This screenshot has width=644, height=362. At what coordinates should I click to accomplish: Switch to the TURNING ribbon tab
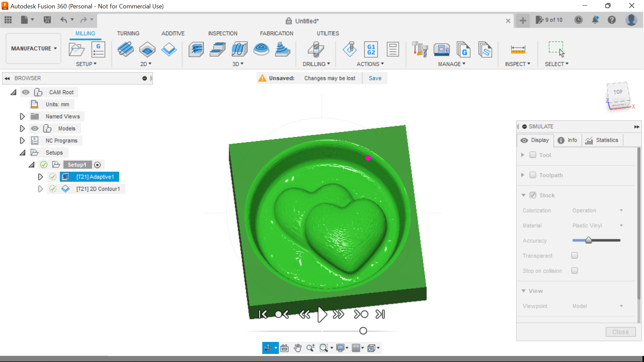(x=128, y=34)
